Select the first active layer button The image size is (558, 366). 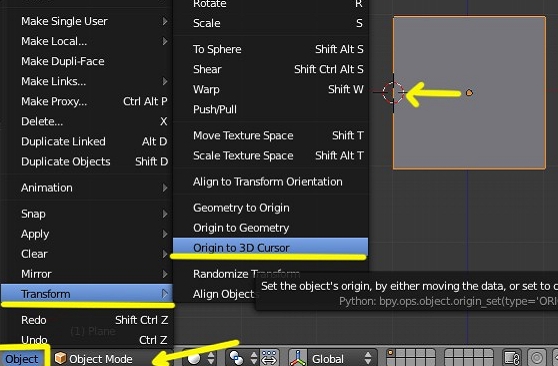point(391,354)
